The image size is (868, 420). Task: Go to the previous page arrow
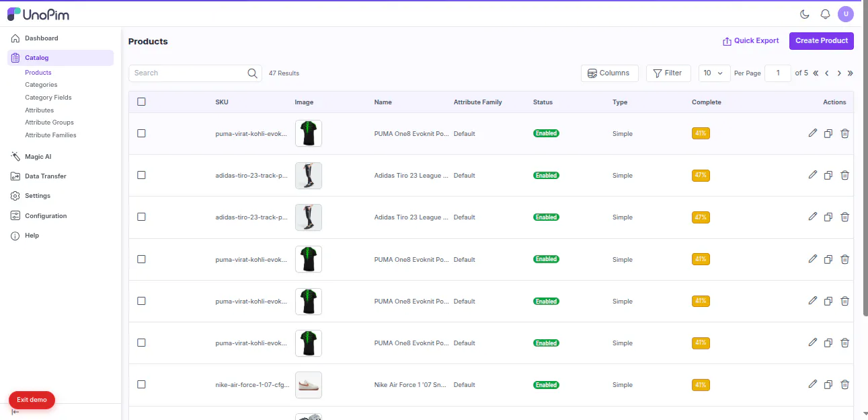point(827,73)
